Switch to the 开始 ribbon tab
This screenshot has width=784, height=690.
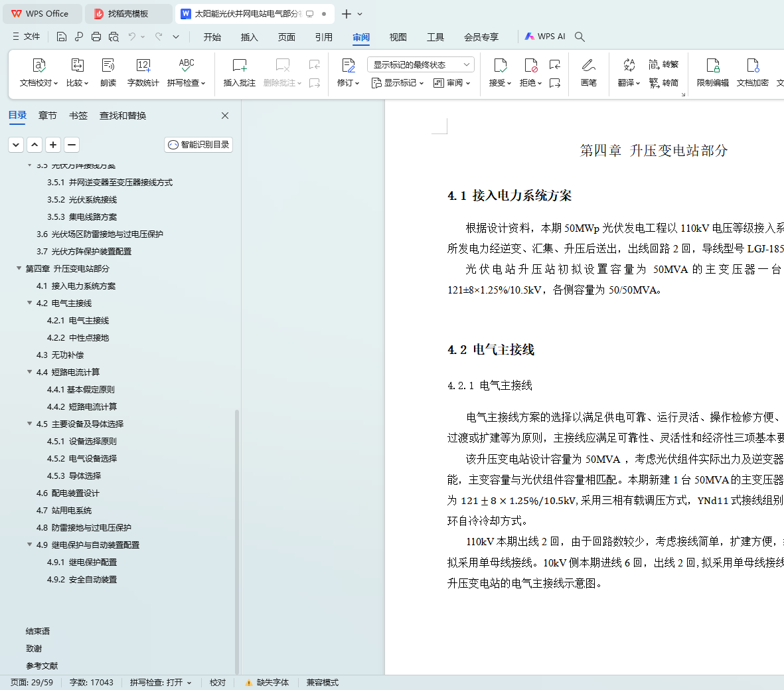[x=212, y=37]
